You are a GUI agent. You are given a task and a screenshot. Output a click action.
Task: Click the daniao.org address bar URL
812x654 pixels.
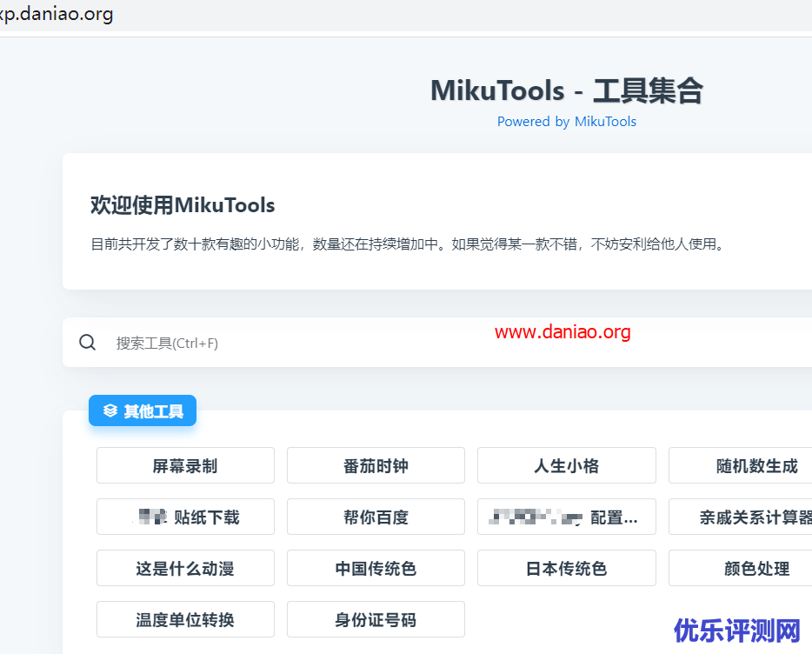pyautogui.click(x=56, y=13)
